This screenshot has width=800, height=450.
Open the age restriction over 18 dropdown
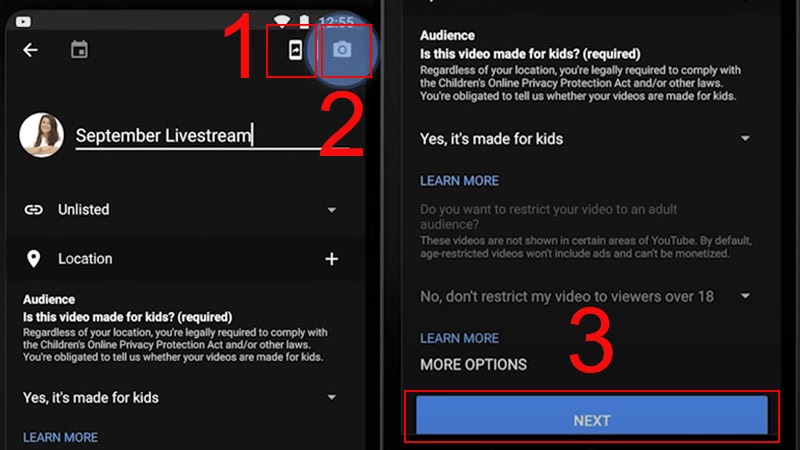click(745, 296)
